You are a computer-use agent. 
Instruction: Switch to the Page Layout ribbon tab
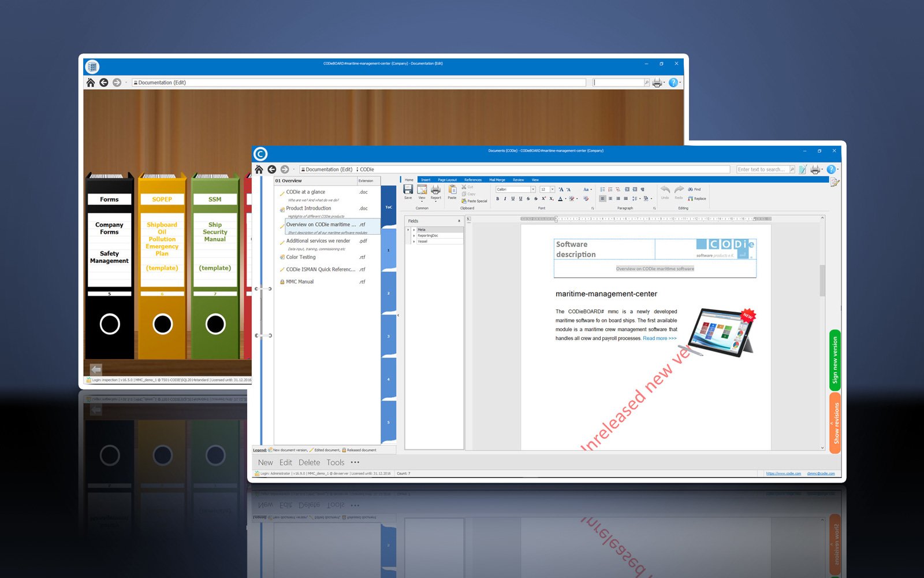click(x=447, y=180)
